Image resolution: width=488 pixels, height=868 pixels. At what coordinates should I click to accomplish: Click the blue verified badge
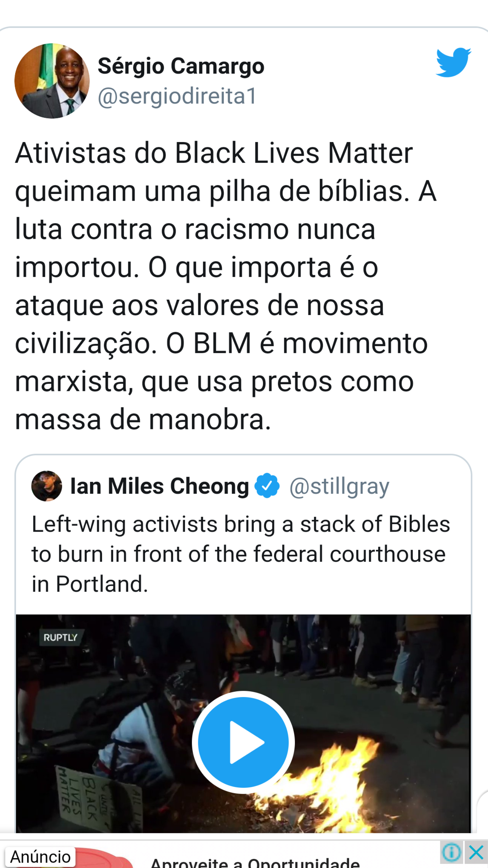pyautogui.click(x=267, y=486)
